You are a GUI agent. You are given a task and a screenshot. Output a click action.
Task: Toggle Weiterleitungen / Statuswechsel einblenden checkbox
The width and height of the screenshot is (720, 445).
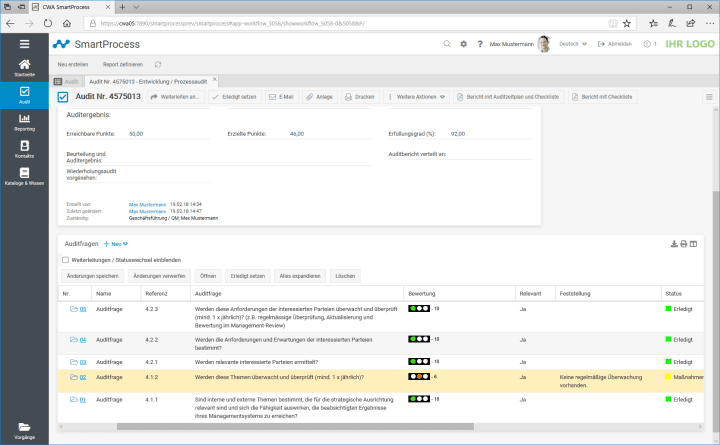[65, 260]
